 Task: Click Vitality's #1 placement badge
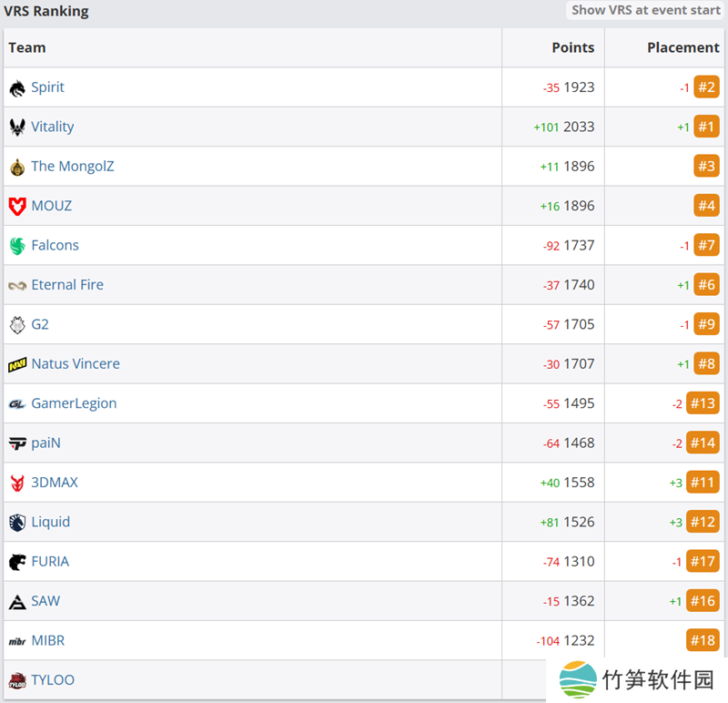[x=706, y=127]
